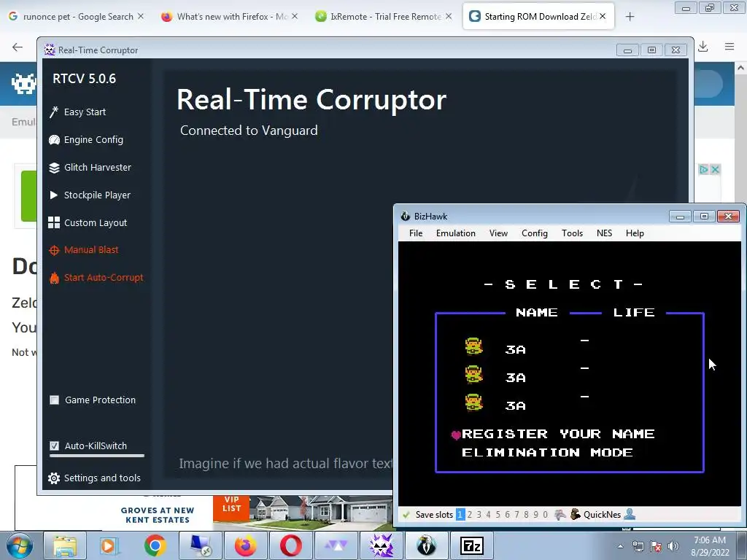Click the Remote Desktop taskbar icon
Viewport: 747px width, 560px height.
200,545
